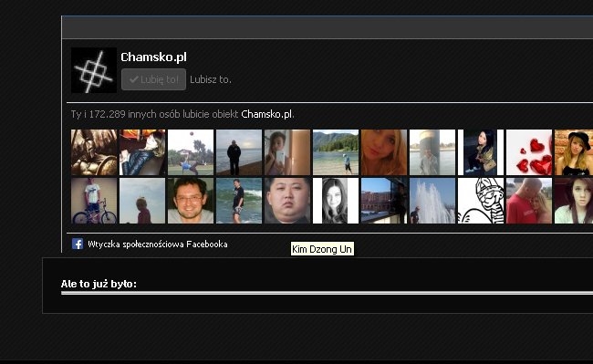
Task: Toggle the "Lubię to!" like button
Action: [153, 79]
